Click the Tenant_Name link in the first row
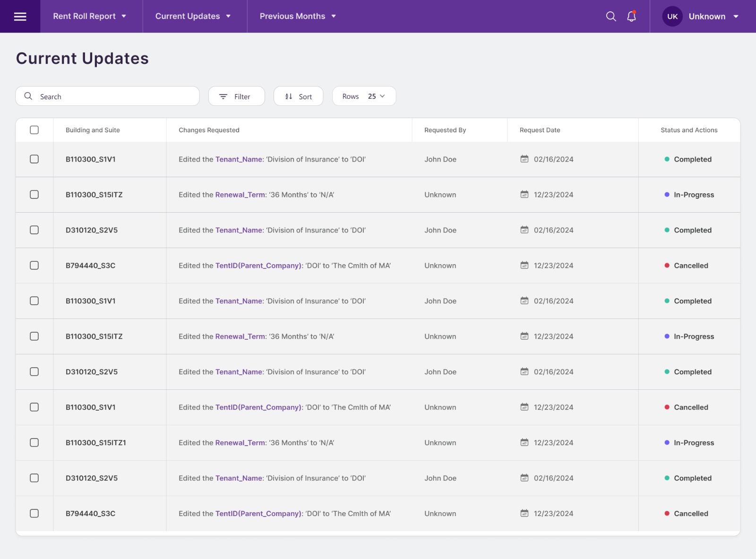This screenshot has height=559, width=756. [238, 159]
